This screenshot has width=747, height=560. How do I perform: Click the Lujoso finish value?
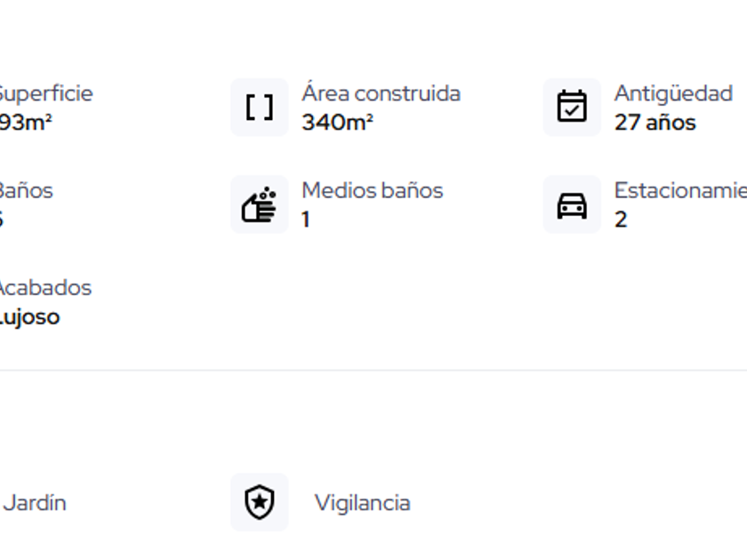tap(30, 317)
